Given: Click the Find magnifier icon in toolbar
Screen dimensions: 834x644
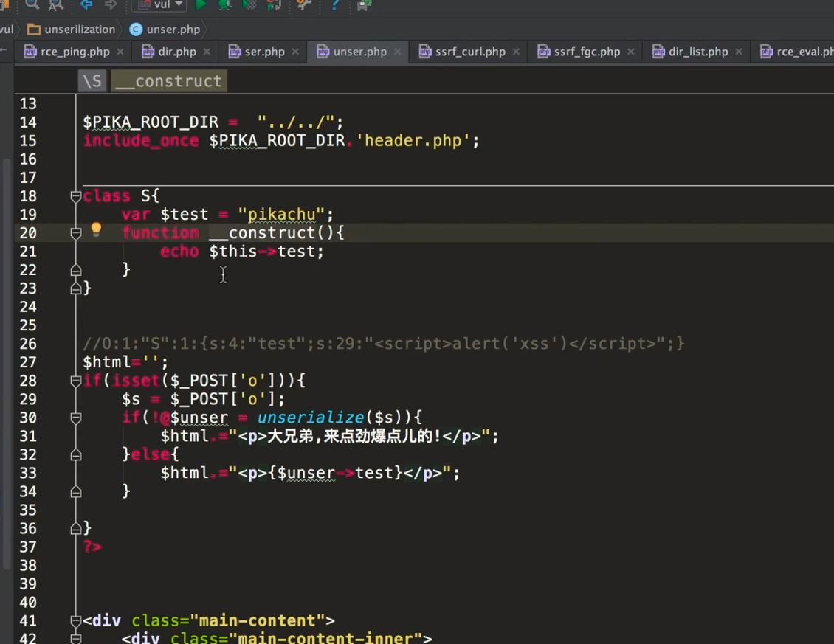Looking at the screenshot, I should tap(32, 4).
